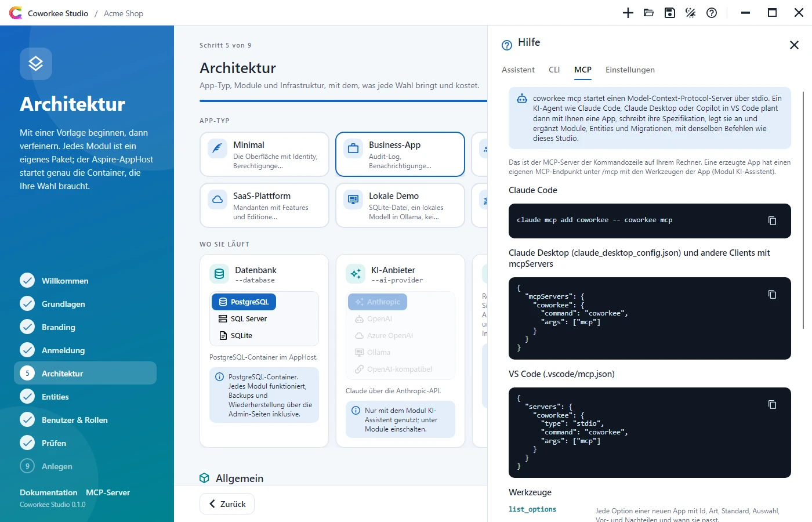Switch to the CLI tab

[x=554, y=70]
